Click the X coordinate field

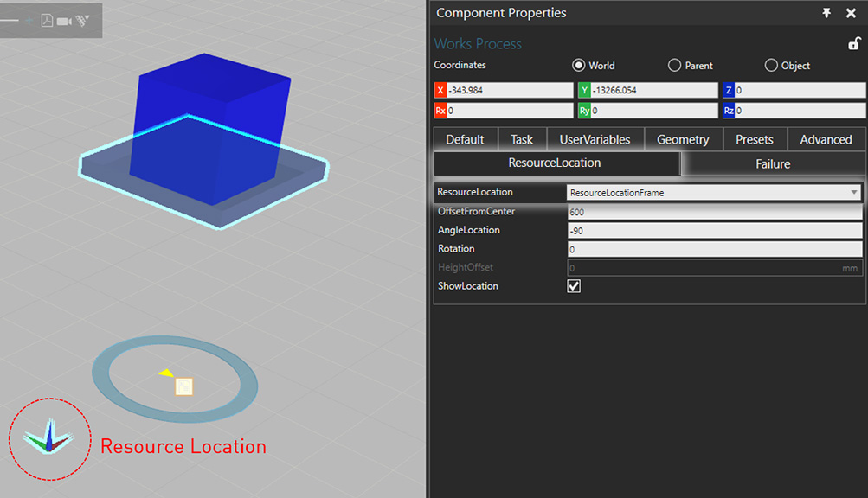[x=509, y=90]
